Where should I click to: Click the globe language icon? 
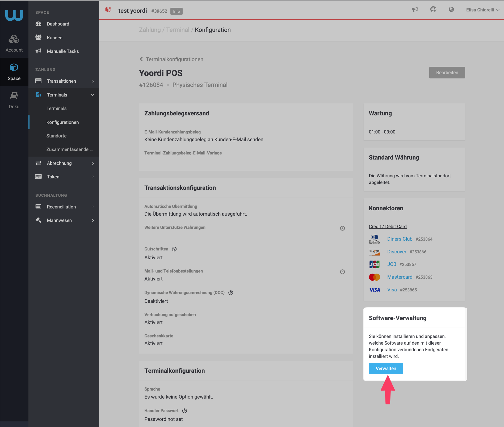pyautogui.click(x=451, y=10)
